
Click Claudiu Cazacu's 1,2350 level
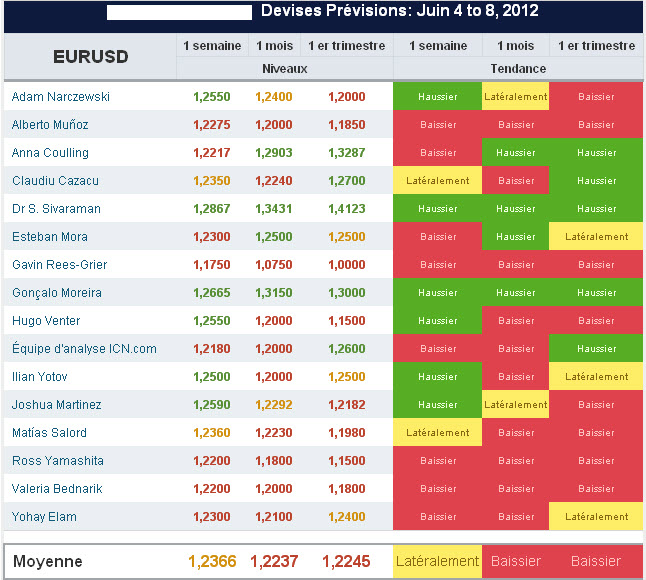point(212,181)
